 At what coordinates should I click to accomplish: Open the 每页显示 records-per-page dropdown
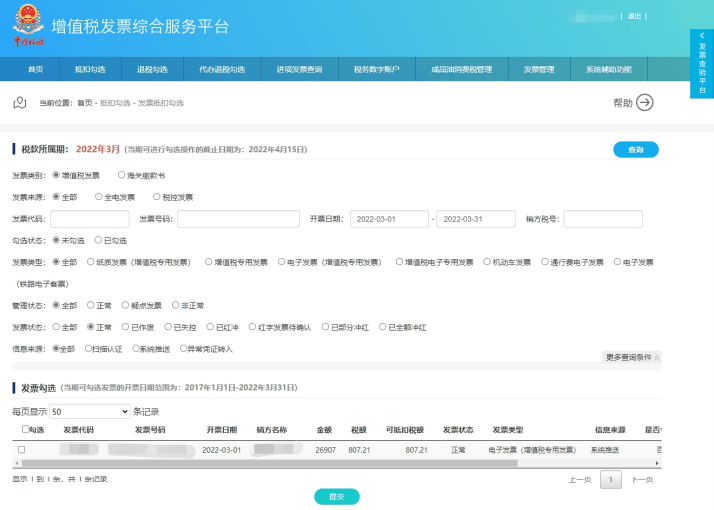click(x=89, y=411)
